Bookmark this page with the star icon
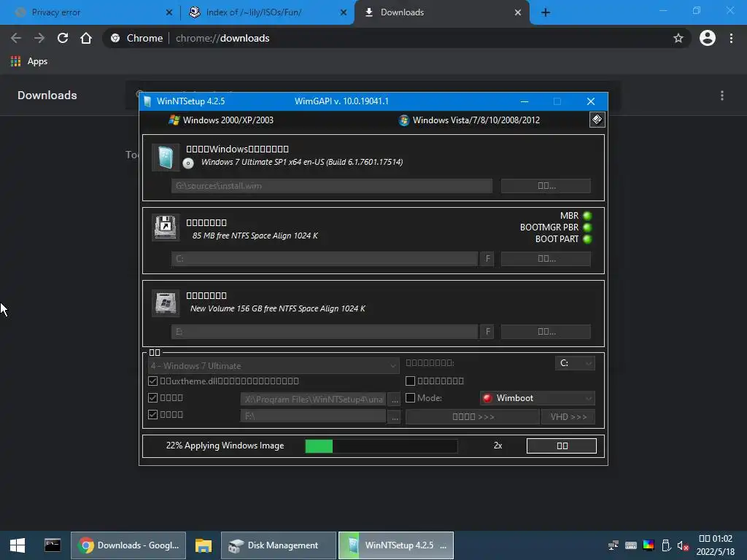The height and width of the screenshot is (560, 747). point(678,38)
